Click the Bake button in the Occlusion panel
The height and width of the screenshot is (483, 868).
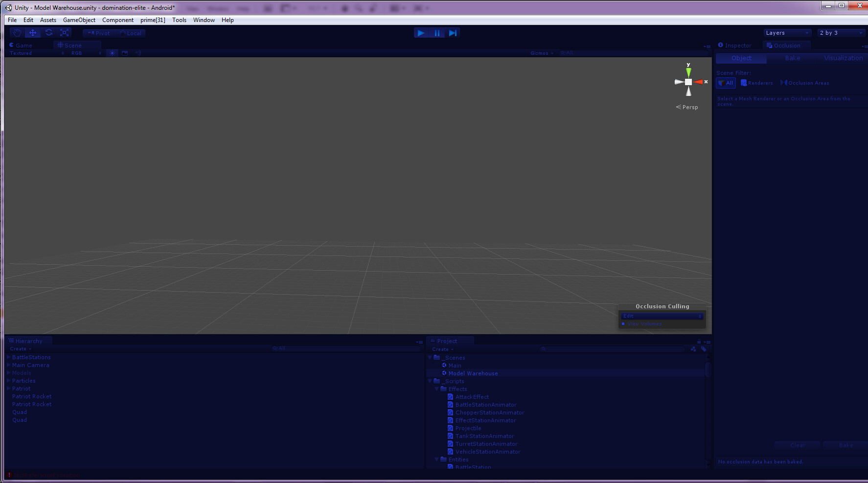click(845, 445)
